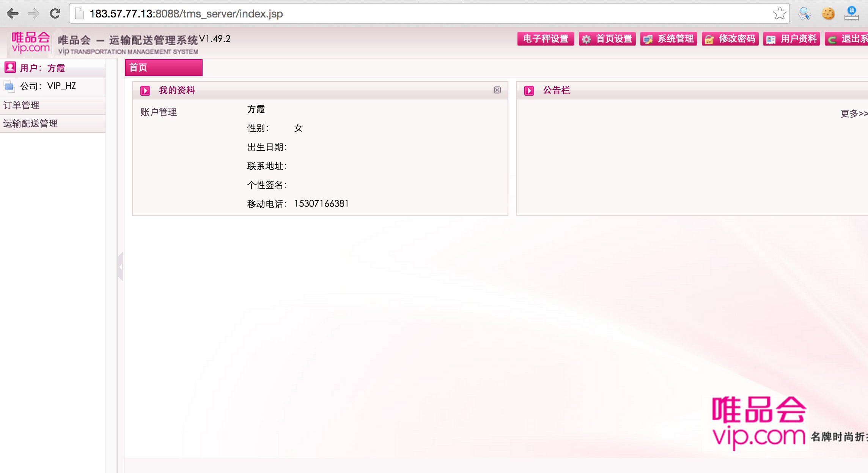The image size is (868, 473).
Task: Click the 公司: VIP_HZ text
Action: [48, 86]
